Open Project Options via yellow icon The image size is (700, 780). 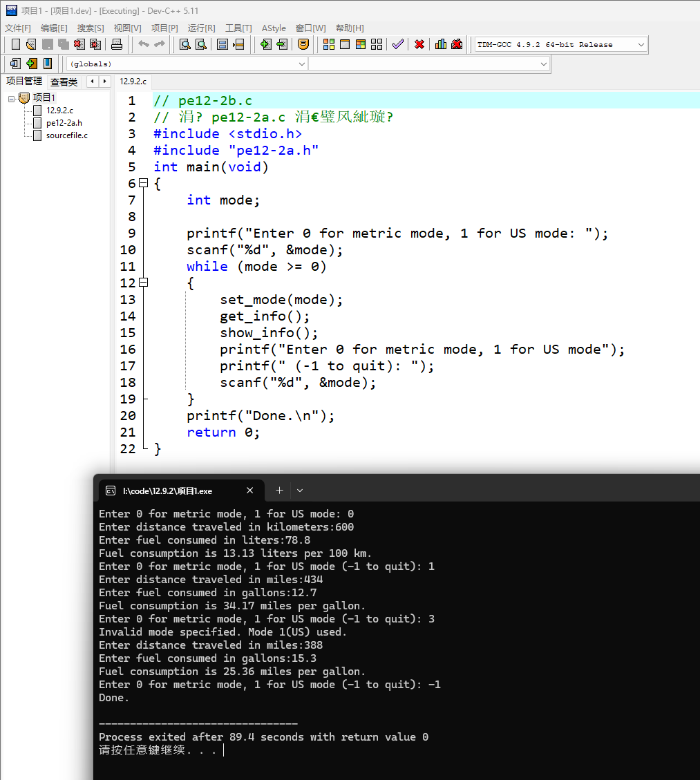(x=303, y=45)
